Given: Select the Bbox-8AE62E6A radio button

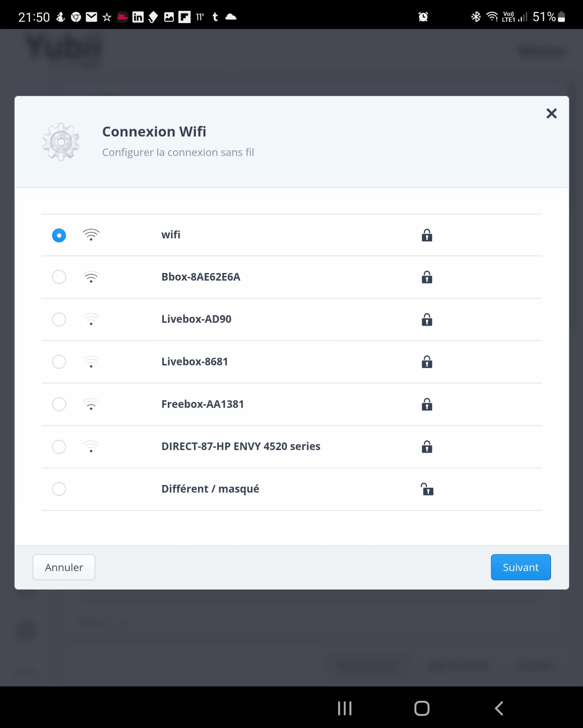Looking at the screenshot, I should pos(59,277).
